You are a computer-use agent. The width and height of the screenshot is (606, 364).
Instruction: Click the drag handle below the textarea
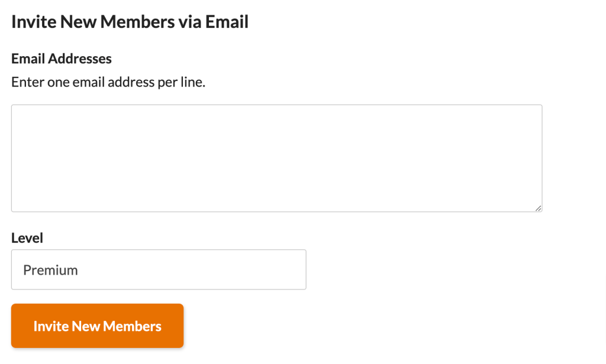tap(538, 208)
